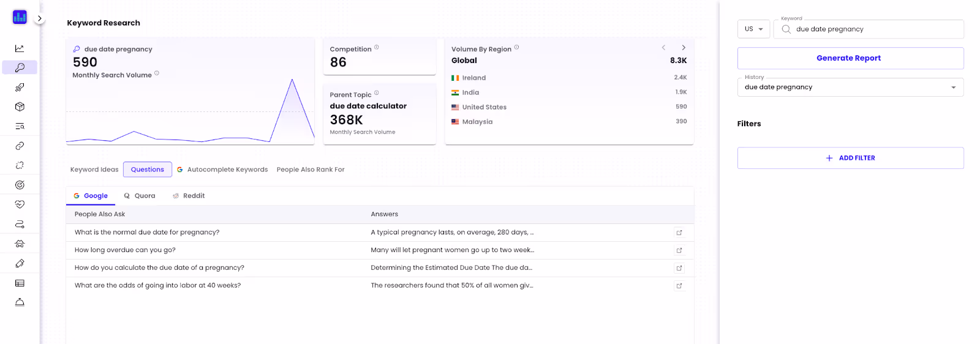The height and width of the screenshot is (344, 980).
Task: Switch to Reddit source tab
Action: [189, 196]
